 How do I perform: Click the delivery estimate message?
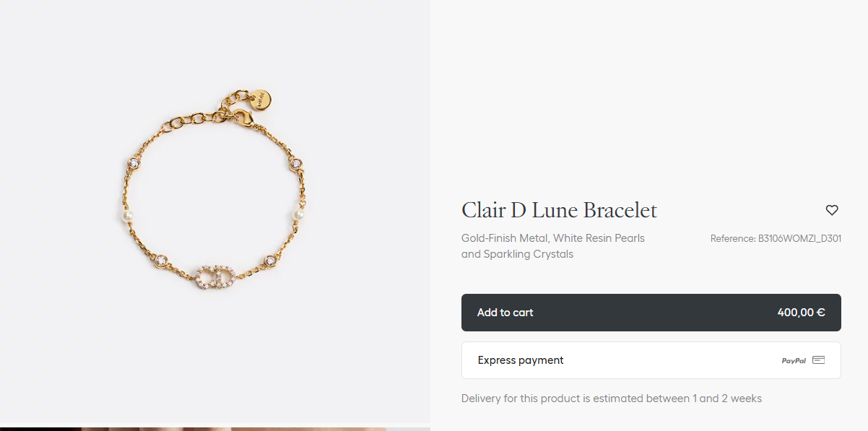[612, 399]
